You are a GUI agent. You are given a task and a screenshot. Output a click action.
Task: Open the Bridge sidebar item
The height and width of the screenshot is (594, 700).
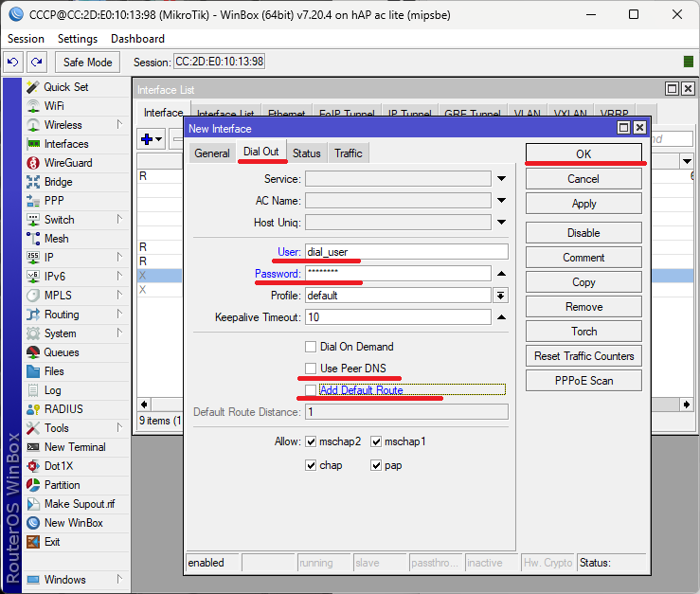pyautogui.click(x=58, y=182)
